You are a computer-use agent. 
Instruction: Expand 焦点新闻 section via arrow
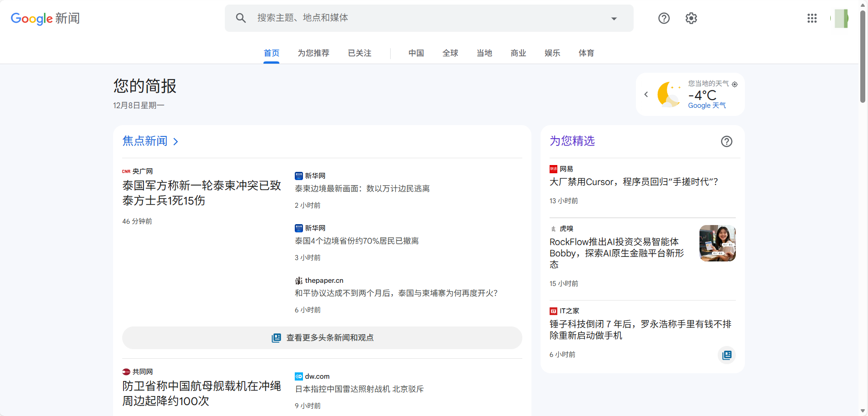pos(176,142)
